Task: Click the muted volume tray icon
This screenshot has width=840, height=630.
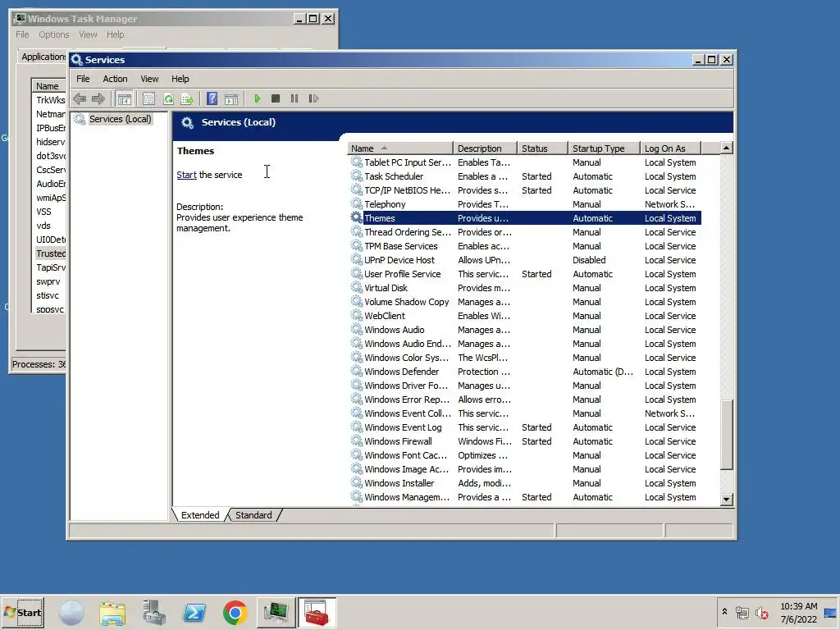Action: [762, 613]
